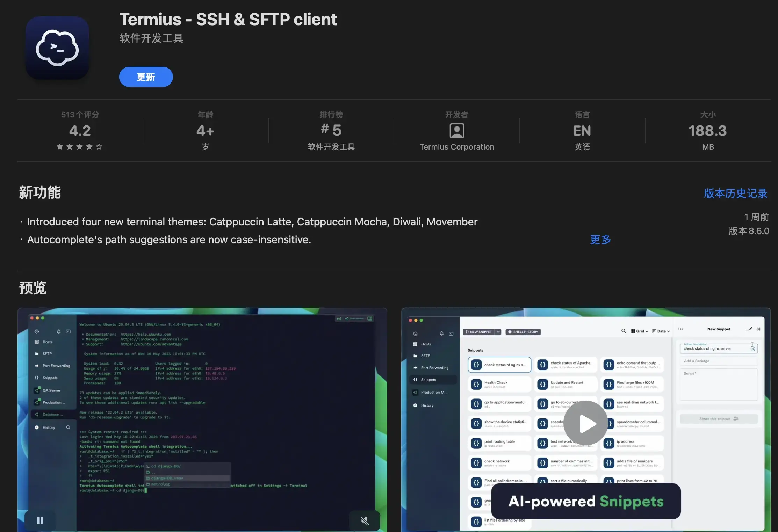This screenshot has height=532, width=778.
Task: Click the Termius Corporation developer icon
Action: coord(456,131)
